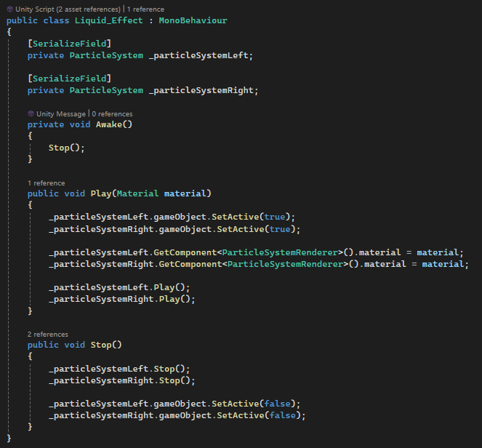482x448 pixels.
Task: Click the Unity Script icon above the class
Action: pyautogui.click(x=9, y=9)
